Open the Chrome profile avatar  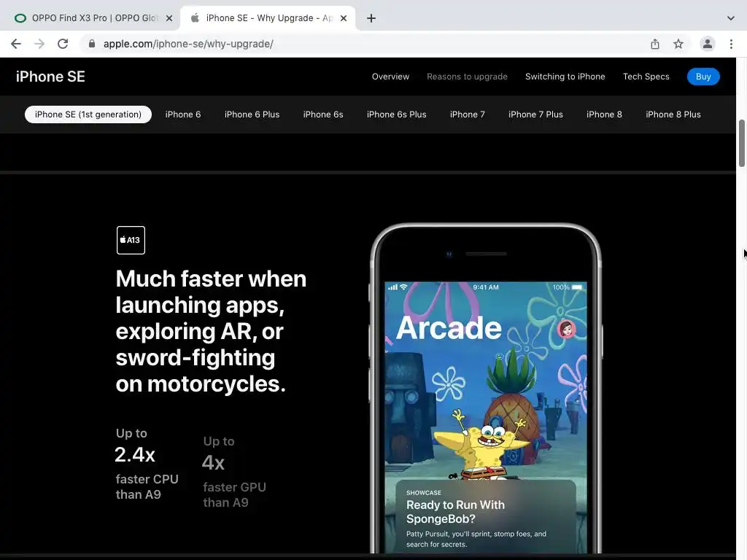pyautogui.click(x=708, y=44)
